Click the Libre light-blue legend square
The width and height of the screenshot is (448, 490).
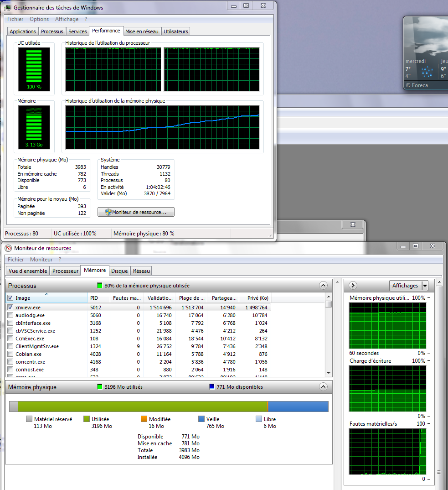point(259,419)
